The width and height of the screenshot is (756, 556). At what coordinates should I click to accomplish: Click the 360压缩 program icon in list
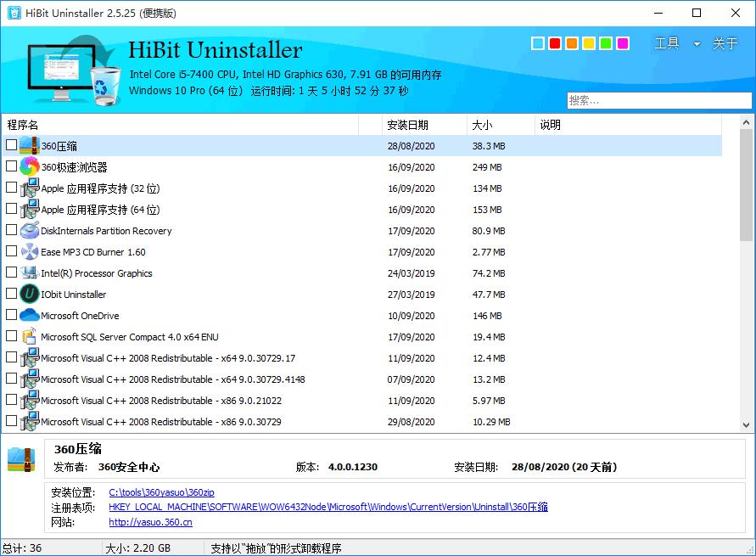30,146
